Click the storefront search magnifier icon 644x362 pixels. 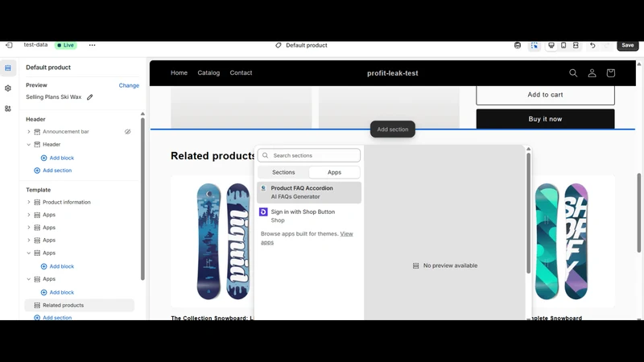pyautogui.click(x=573, y=73)
